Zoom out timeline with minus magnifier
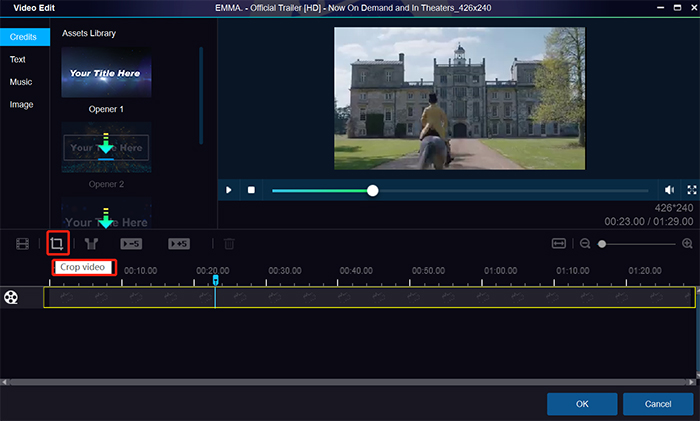This screenshot has width=700, height=421. point(585,243)
